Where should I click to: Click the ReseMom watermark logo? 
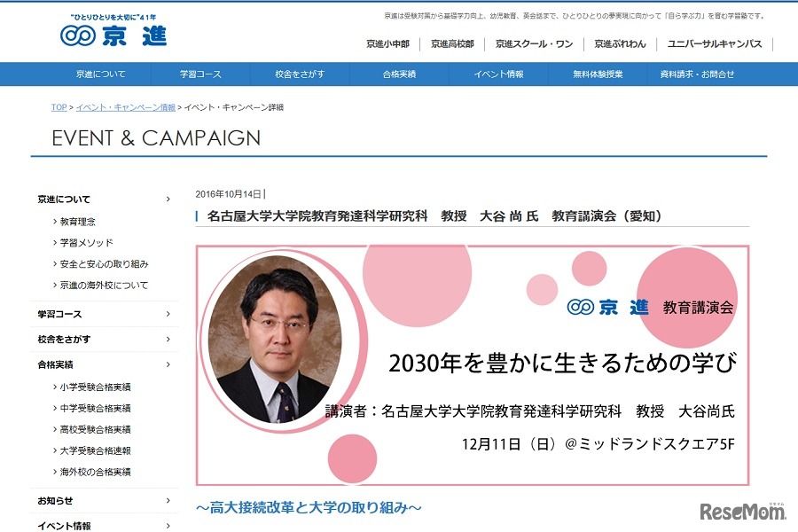click(743, 512)
